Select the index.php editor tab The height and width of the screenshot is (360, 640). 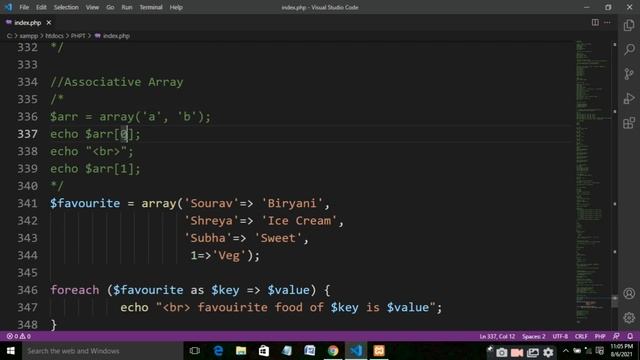[28, 22]
